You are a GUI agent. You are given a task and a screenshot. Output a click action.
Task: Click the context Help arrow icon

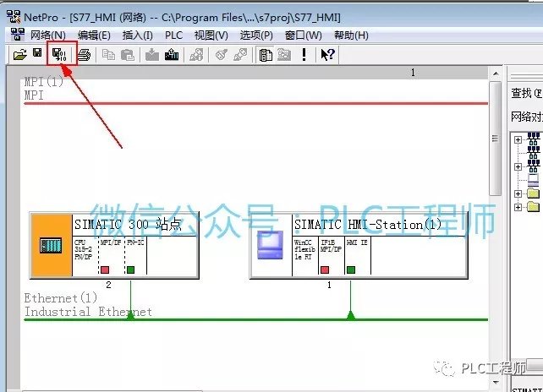point(327,54)
